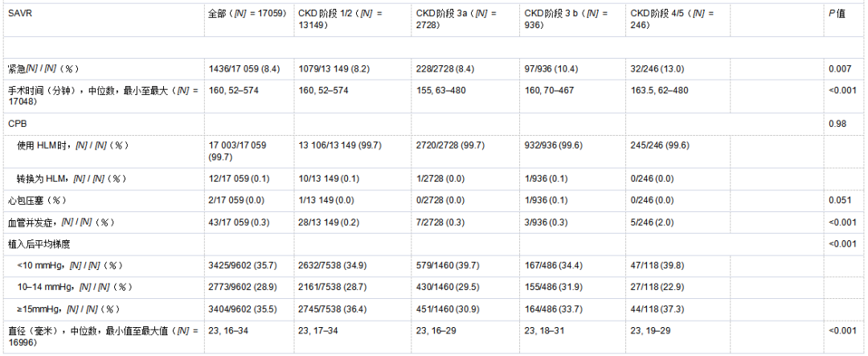Click the CPB row label
This screenshot has width=868, height=356.
coord(17,124)
